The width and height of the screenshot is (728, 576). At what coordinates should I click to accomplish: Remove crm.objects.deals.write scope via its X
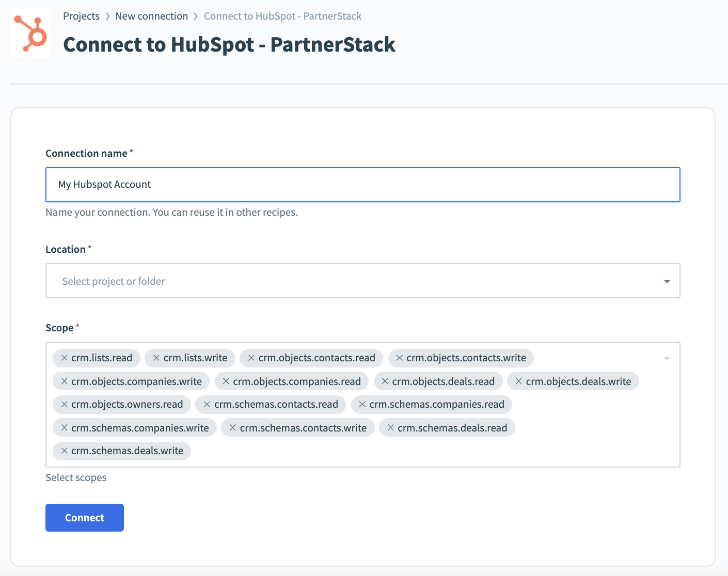pyautogui.click(x=519, y=381)
